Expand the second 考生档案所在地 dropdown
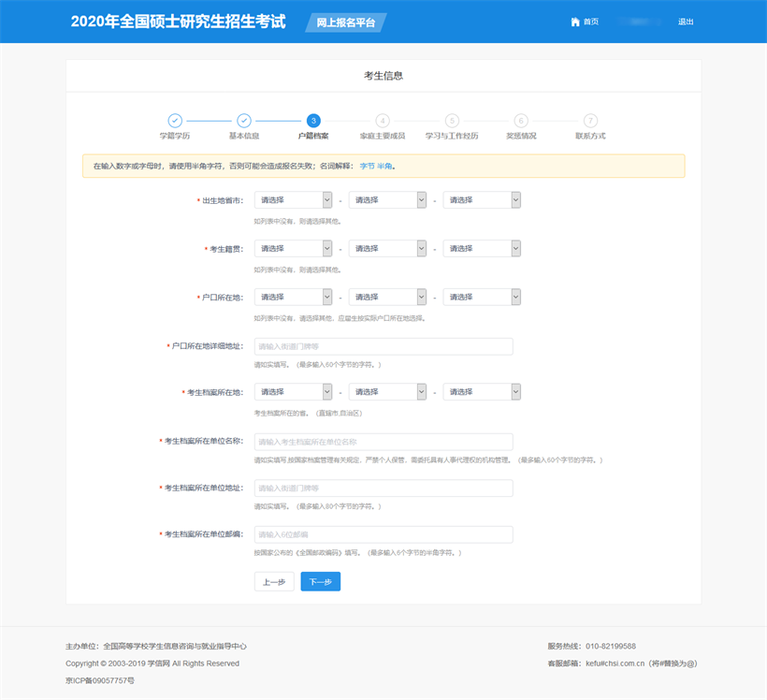Screen dimensions: 767x700 pos(387,392)
